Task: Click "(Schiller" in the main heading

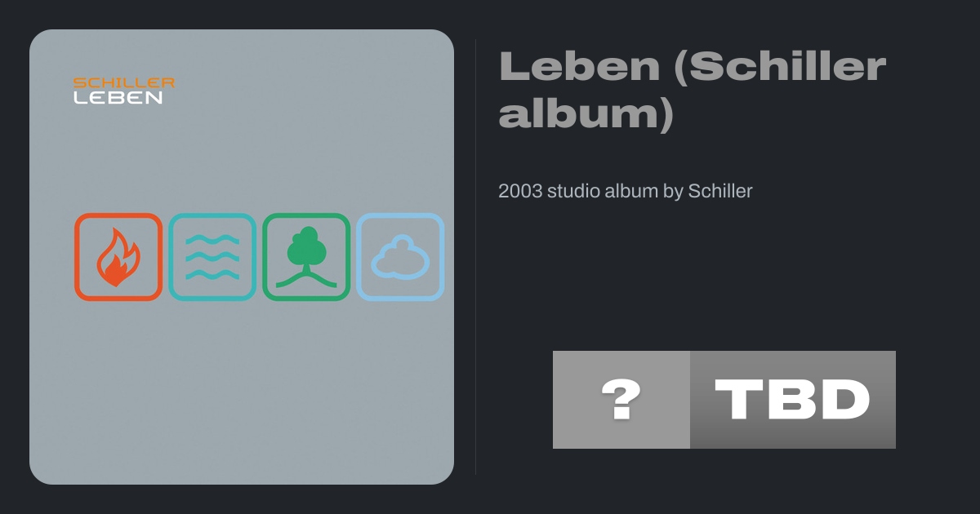Action: [780, 67]
